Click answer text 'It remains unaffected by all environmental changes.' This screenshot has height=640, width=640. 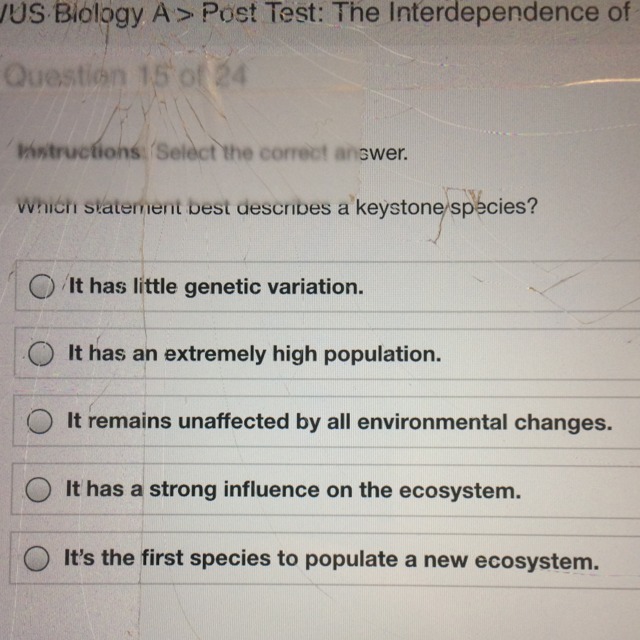pos(338,423)
